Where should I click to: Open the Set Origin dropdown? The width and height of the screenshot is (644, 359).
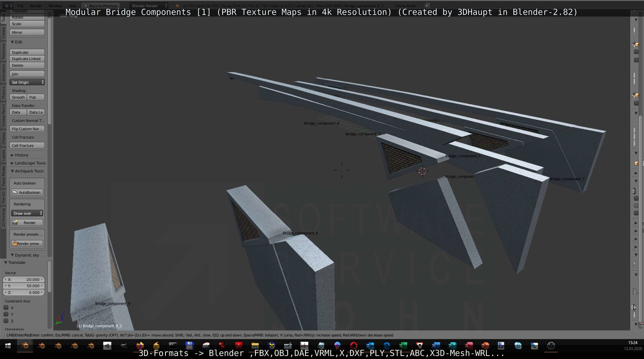tap(27, 82)
